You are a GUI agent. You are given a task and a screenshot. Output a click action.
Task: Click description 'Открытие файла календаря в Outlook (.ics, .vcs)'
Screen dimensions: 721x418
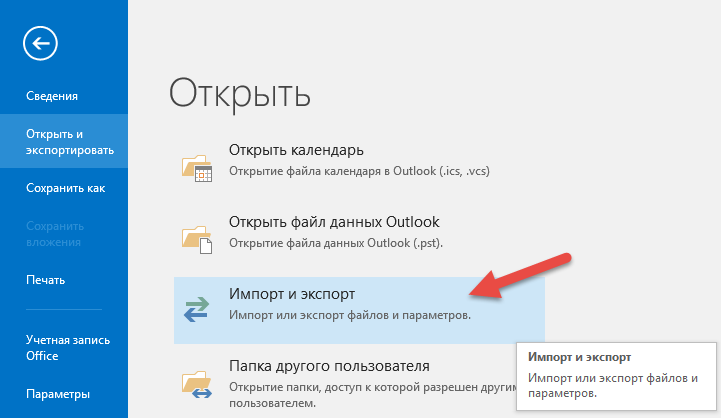[x=359, y=171]
